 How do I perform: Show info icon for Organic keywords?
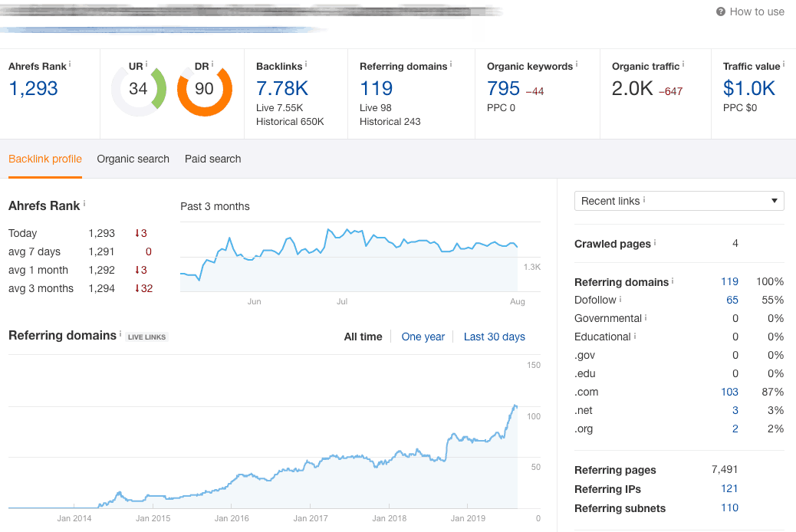576,64
